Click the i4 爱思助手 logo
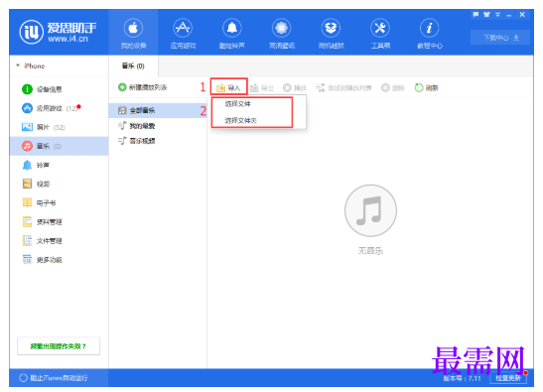 tap(58, 32)
